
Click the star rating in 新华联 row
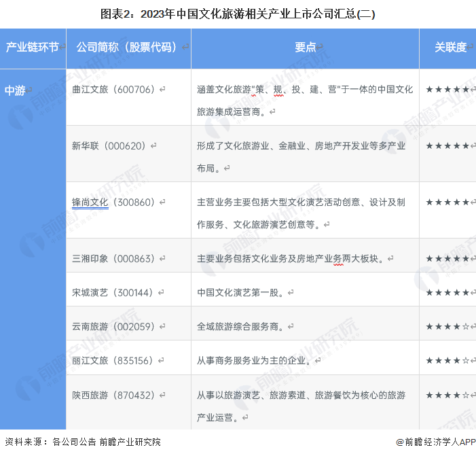[x=447, y=146]
